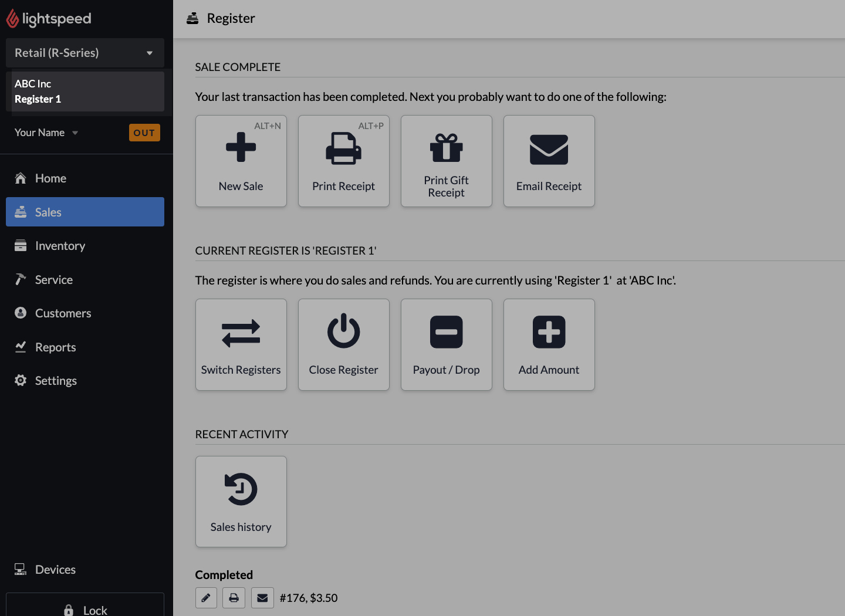
Task: Print completed sale #176 receipt
Action: coord(234,598)
